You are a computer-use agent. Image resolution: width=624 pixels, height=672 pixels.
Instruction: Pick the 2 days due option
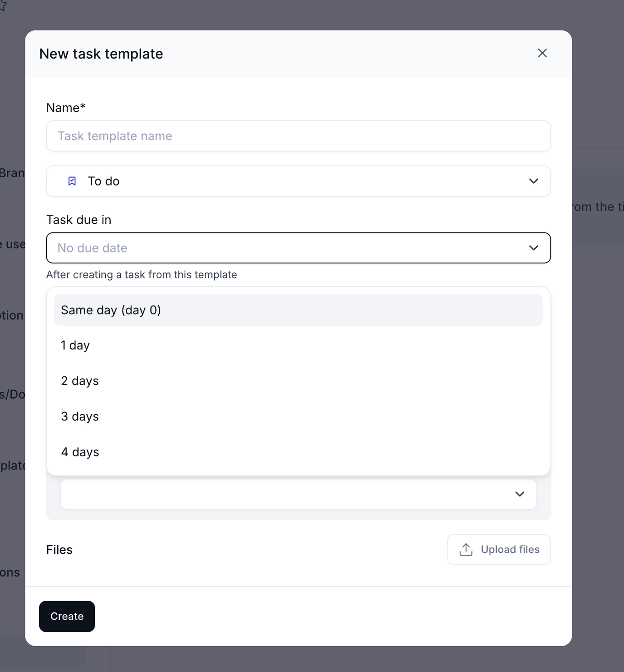pos(298,381)
